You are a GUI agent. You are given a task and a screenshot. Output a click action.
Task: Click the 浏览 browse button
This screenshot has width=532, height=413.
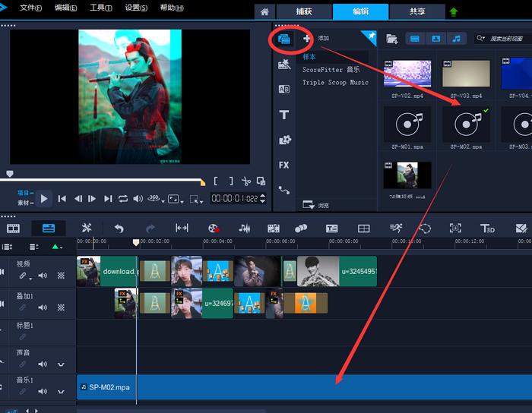point(316,205)
